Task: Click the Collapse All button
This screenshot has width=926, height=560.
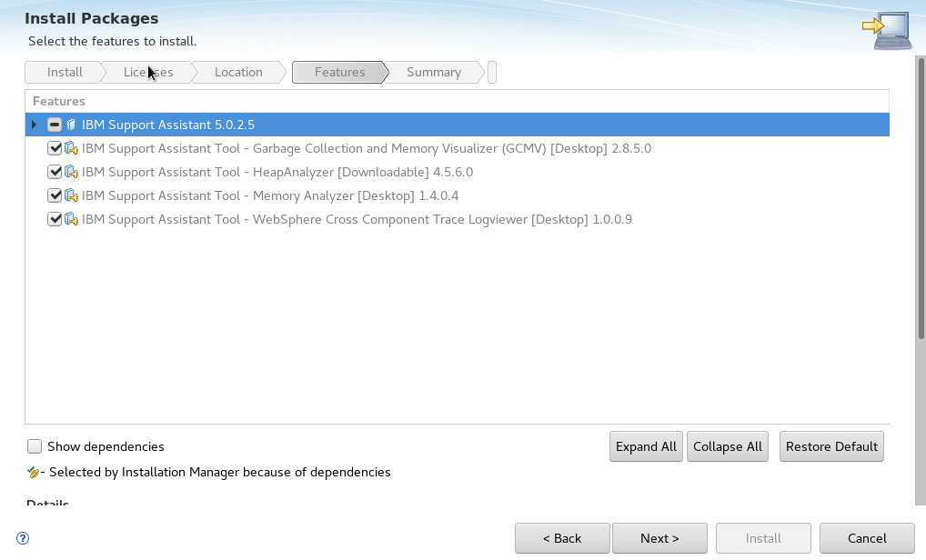Action: tap(728, 446)
